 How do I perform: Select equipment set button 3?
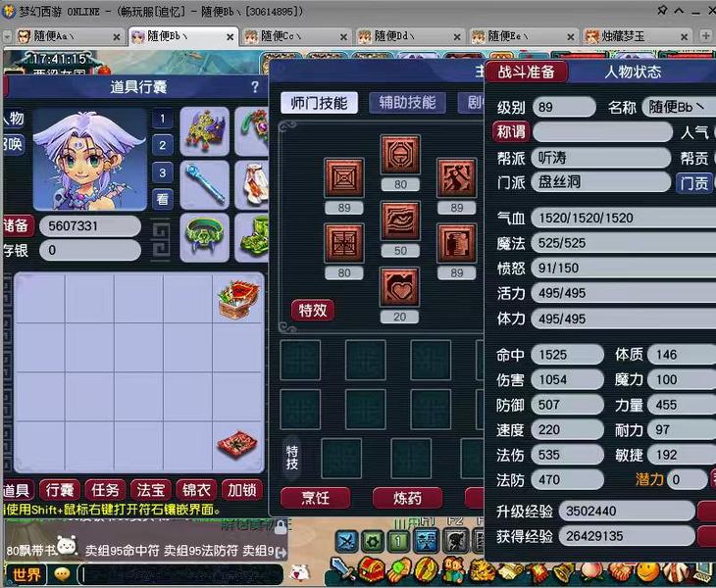(x=163, y=172)
